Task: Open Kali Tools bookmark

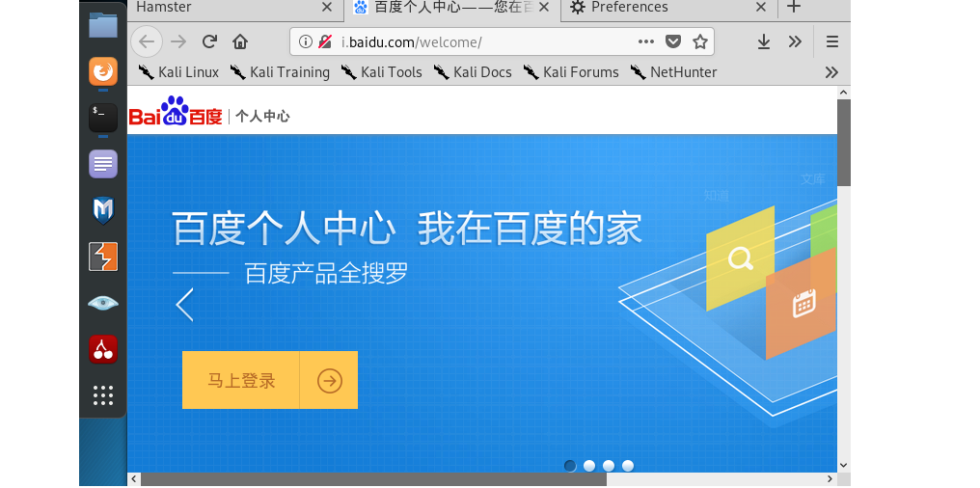Action: point(381,72)
